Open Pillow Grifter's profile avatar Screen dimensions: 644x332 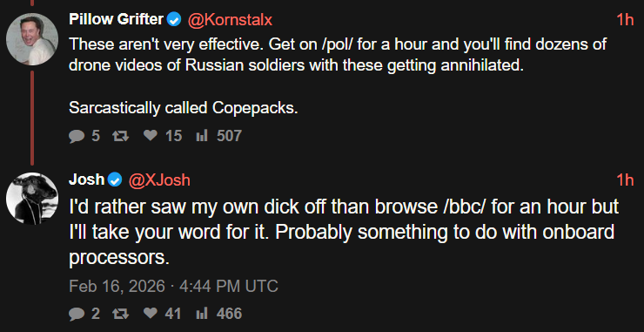pyautogui.click(x=32, y=39)
